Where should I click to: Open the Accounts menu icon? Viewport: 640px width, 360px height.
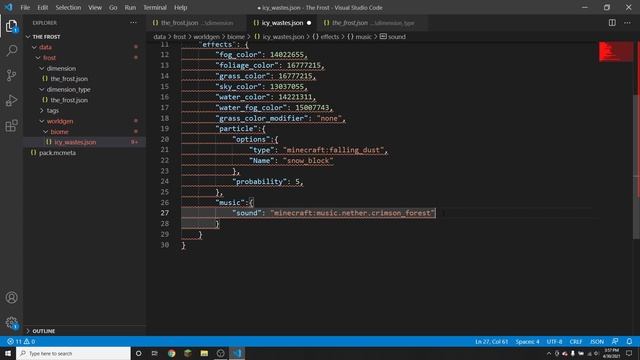[x=11, y=298]
